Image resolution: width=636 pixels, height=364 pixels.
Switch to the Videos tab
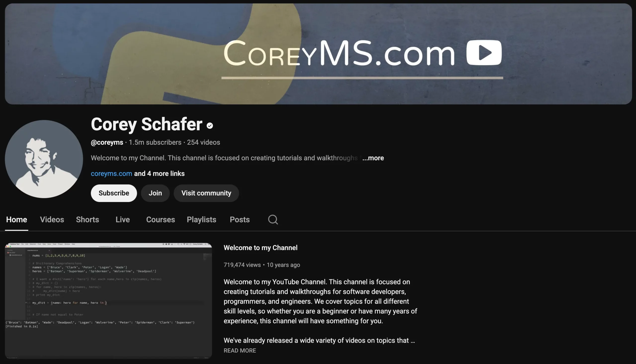[x=52, y=220]
